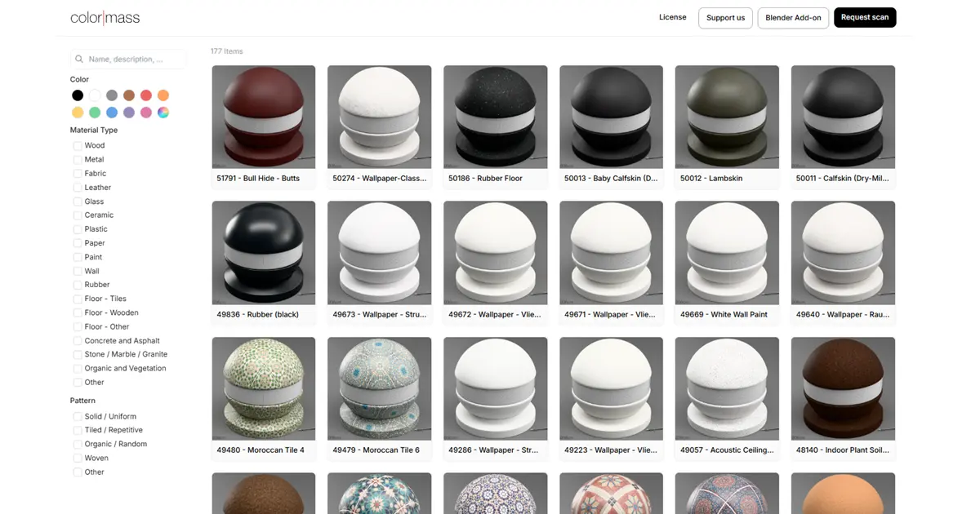
Task: Tick the Paint checkbox
Action: tap(78, 257)
